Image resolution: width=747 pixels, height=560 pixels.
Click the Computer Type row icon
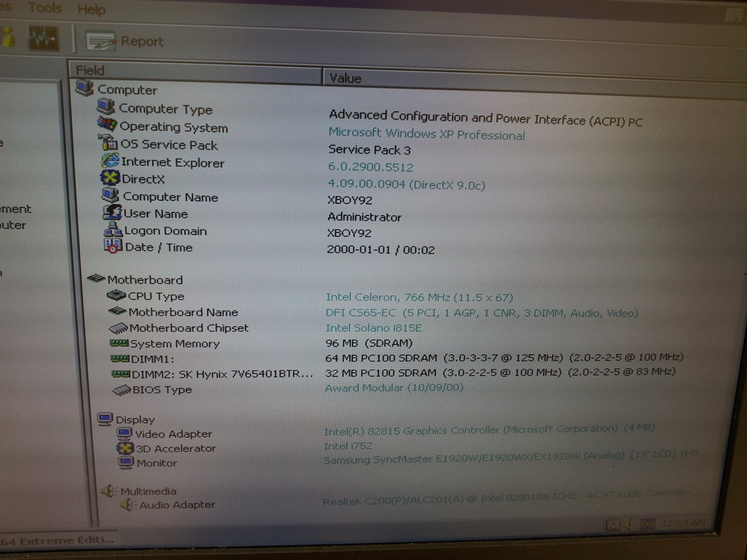point(106,107)
